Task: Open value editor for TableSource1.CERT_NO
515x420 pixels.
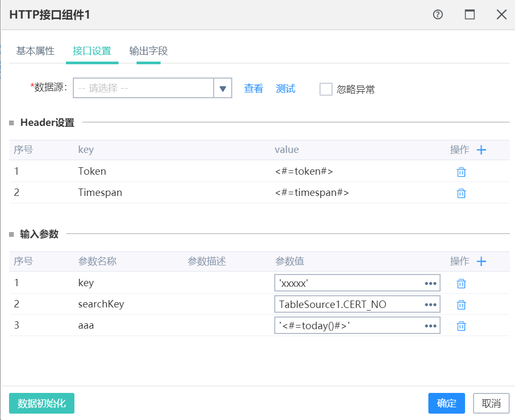Action: pos(430,304)
